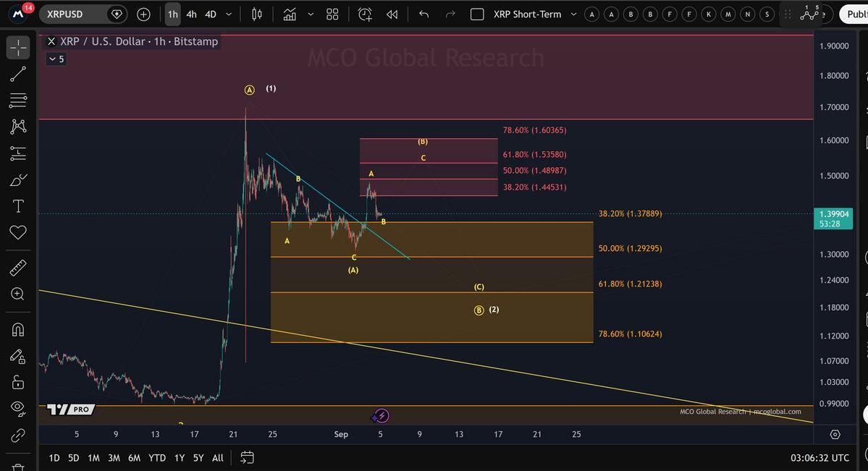Viewport: 868px width, 471px height.
Task: Open the go to date calendar
Action: tap(247, 458)
